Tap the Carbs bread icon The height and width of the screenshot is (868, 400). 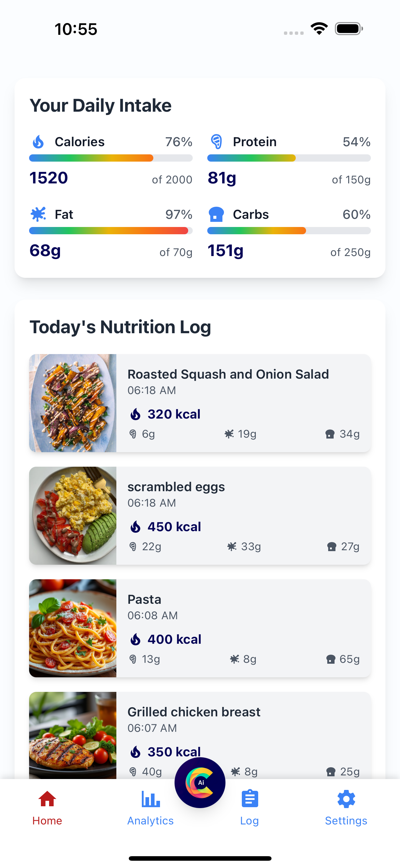(217, 214)
